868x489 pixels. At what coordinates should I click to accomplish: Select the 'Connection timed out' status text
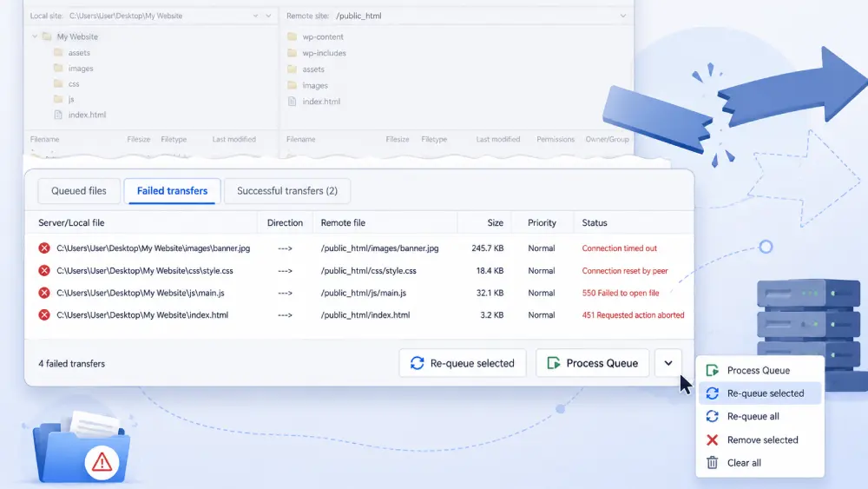coord(619,248)
